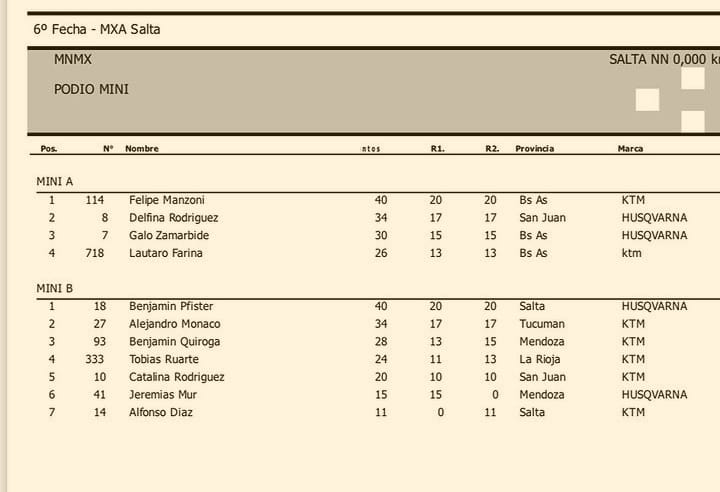The width and height of the screenshot is (720, 492).
Task: Select rider Felipe Manzoni's name
Action: point(166,200)
